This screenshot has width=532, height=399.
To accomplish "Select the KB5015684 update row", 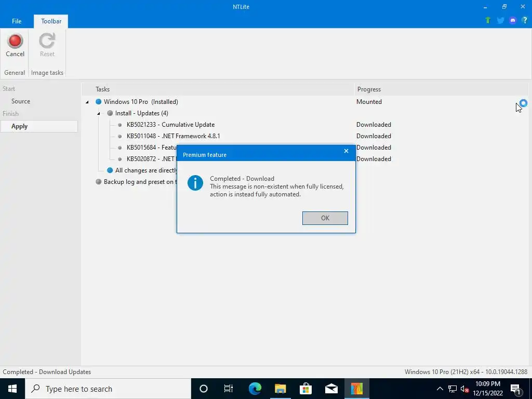I will coord(152,148).
